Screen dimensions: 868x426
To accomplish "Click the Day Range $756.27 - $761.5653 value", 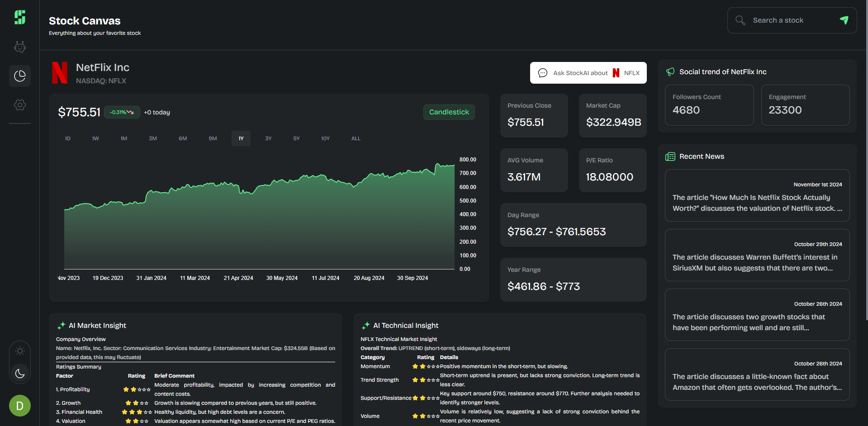I will pos(556,232).
